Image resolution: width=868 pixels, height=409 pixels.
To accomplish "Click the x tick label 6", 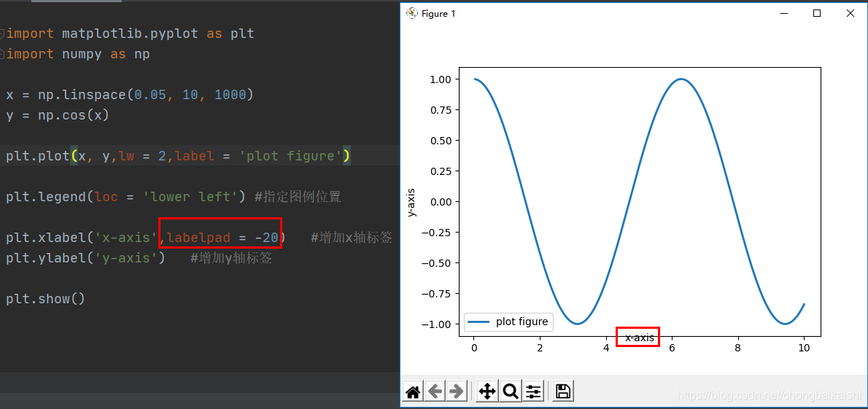I will point(672,348).
